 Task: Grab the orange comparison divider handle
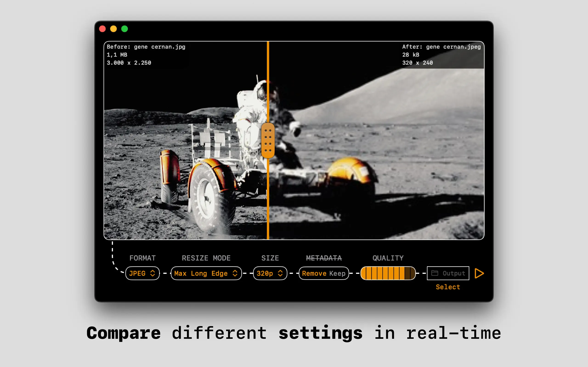coord(268,141)
